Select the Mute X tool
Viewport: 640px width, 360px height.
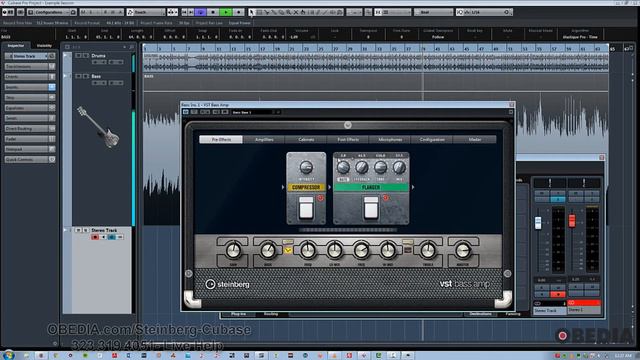coord(296,12)
